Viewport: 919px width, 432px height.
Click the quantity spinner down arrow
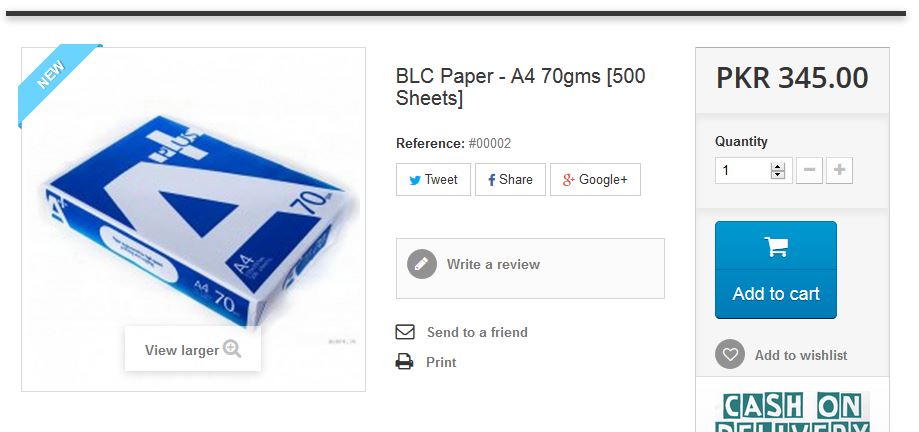778,174
